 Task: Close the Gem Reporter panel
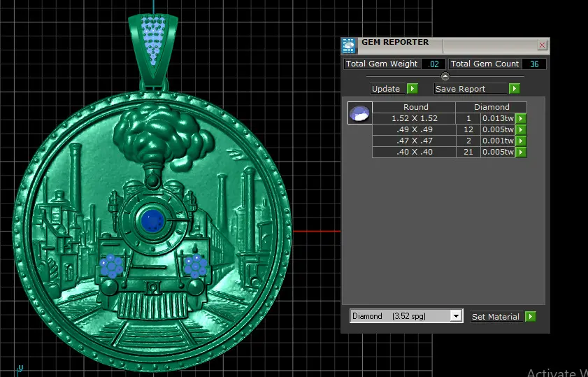pos(542,45)
